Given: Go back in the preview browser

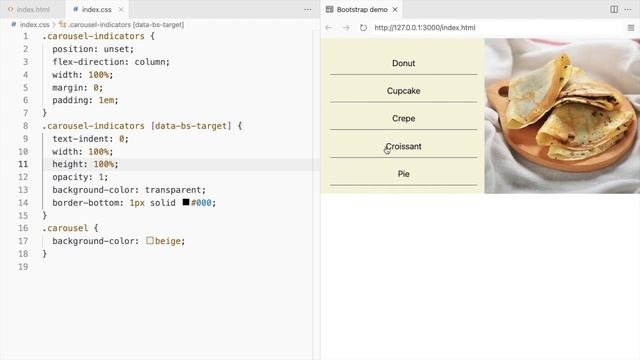Looking at the screenshot, I should [329, 28].
